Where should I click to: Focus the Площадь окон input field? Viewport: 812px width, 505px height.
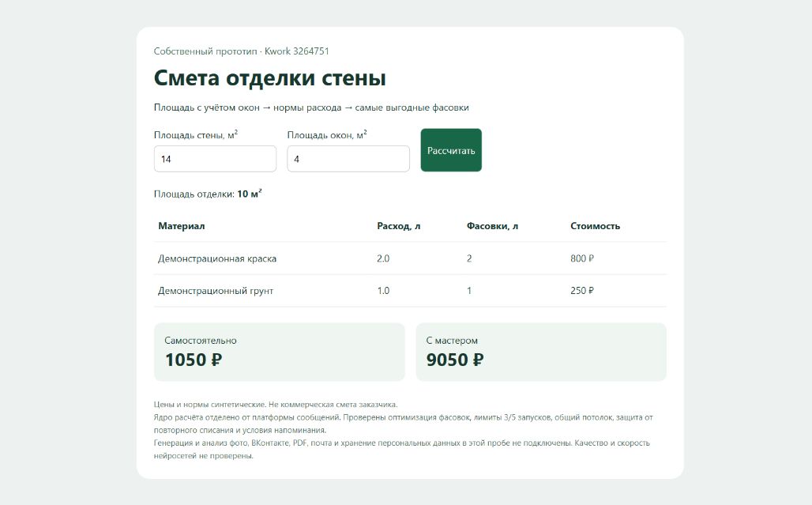point(348,159)
